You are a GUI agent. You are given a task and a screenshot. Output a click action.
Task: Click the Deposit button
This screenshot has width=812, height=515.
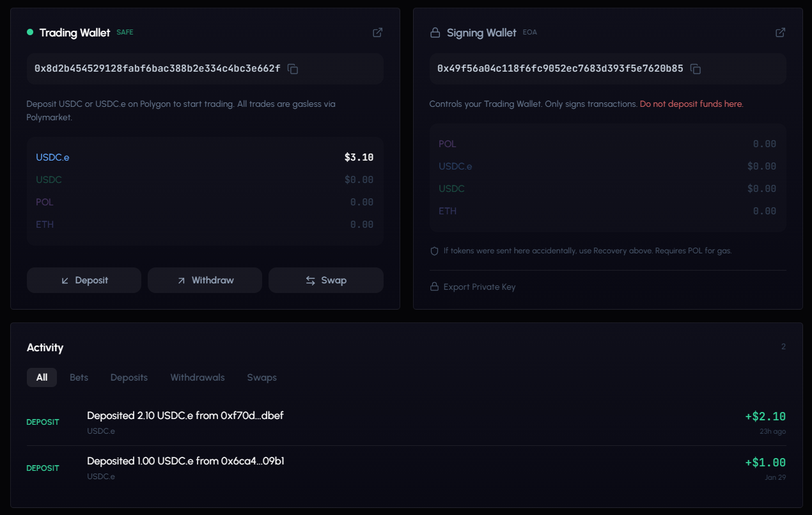(84, 280)
